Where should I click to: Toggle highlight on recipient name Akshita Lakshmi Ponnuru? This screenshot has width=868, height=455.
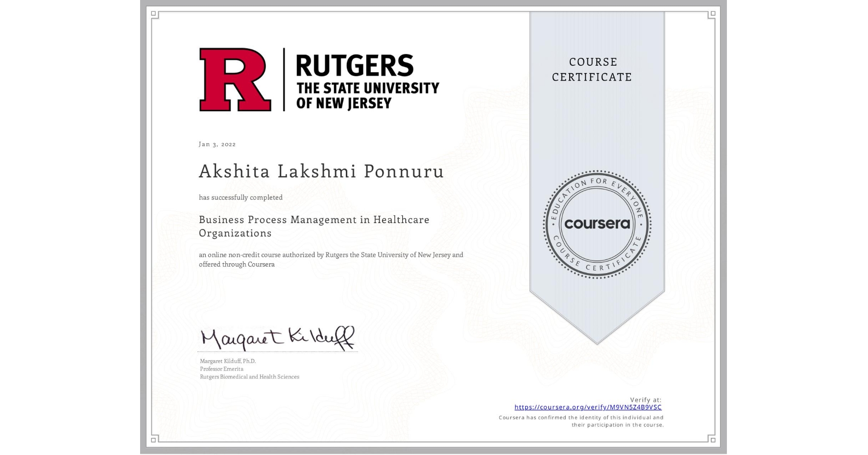(x=321, y=172)
